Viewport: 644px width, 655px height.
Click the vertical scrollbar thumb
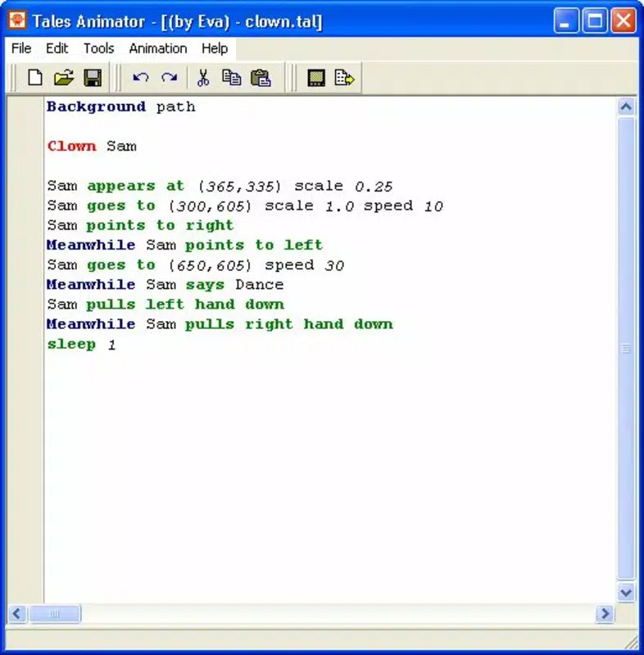(x=626, y=349)
